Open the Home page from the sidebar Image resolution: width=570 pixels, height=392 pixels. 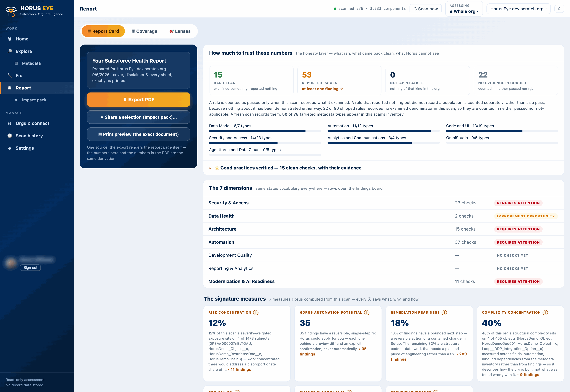click(37, 39)
